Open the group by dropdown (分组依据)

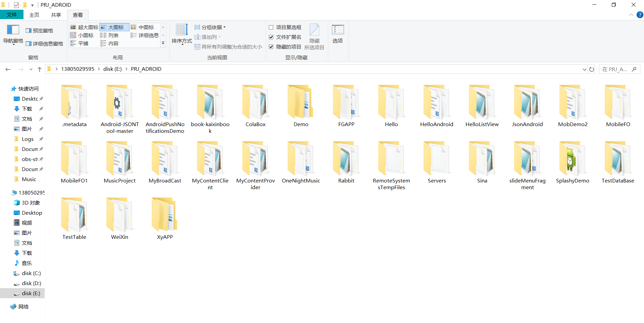(210, 27)
